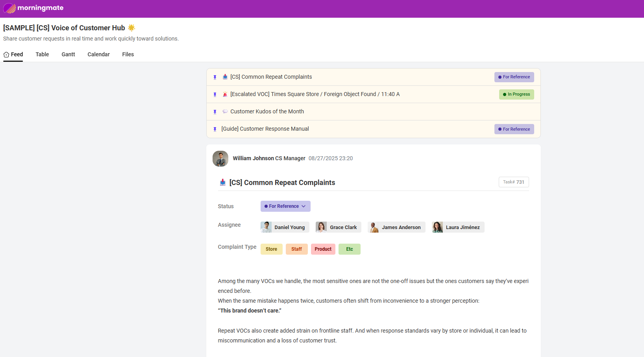Open the For Reference status dropdown
Viewport: 644px width, 357px height.
pyautogui.click(x=285, y=206)
